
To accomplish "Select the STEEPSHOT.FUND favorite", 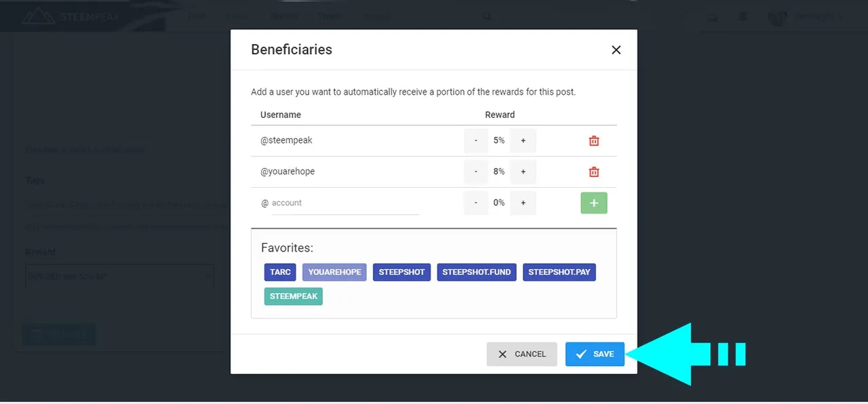I will pyautogui.click(x=477, y=272).
